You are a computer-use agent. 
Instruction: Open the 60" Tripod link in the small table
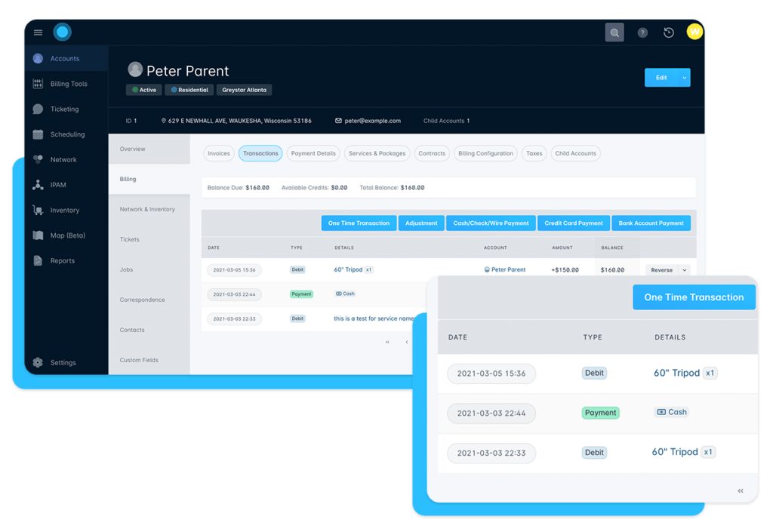point(348,269)
